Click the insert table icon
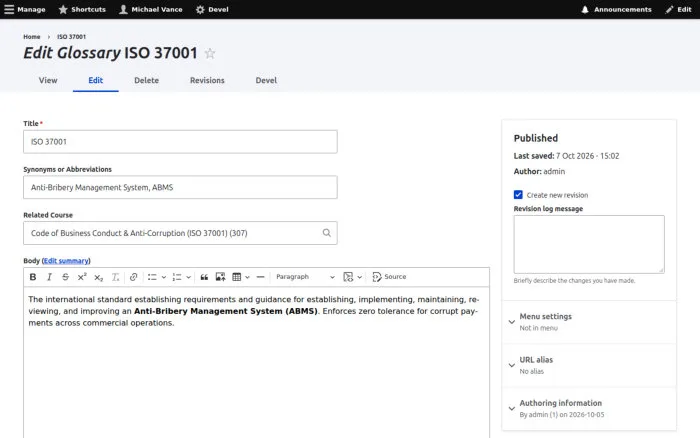Screen dimensions: 700x438 point(237,277)
